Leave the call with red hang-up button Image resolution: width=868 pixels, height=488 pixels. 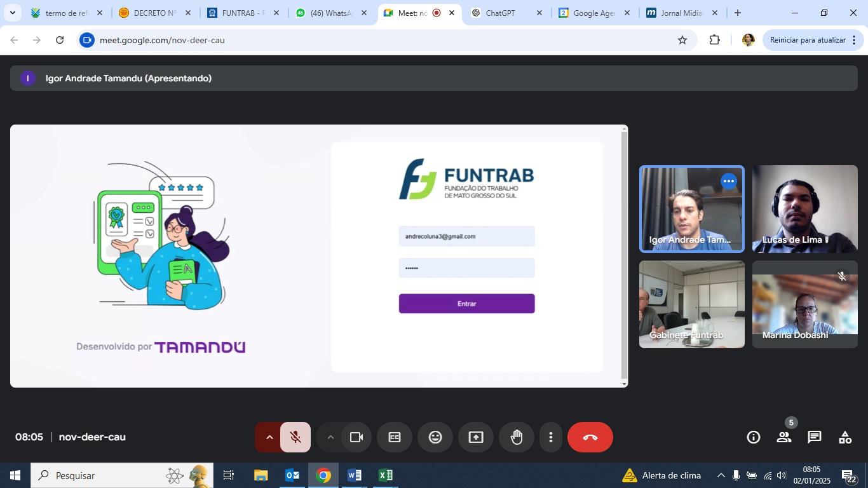590,437
